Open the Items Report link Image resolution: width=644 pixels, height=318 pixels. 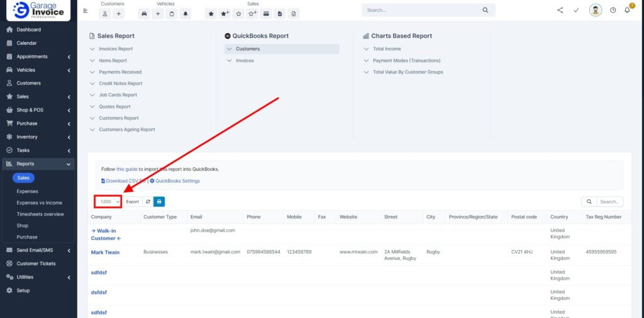click(x=113, y=60)
